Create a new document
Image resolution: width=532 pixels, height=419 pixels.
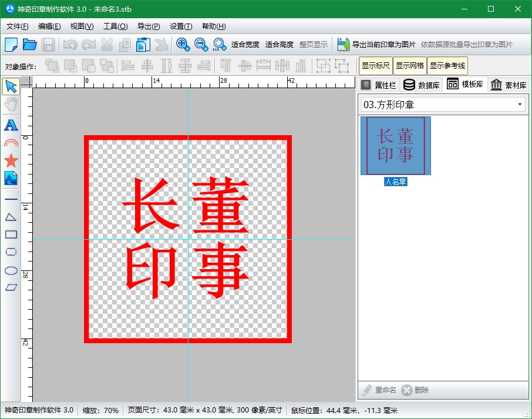[x=11, y=45]
